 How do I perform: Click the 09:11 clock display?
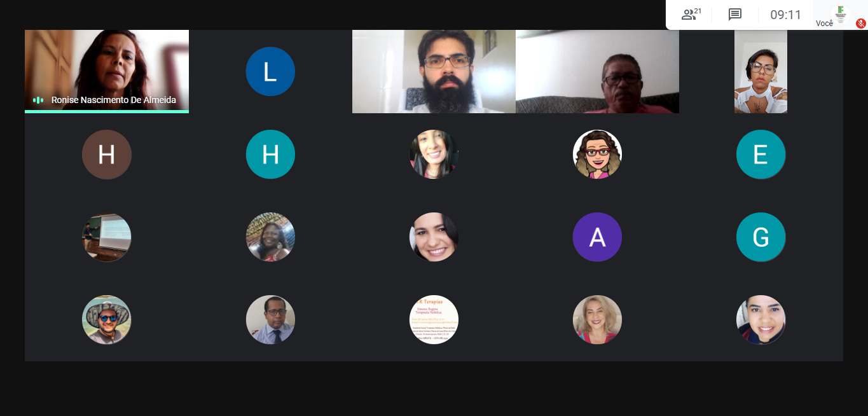[786, 15]
